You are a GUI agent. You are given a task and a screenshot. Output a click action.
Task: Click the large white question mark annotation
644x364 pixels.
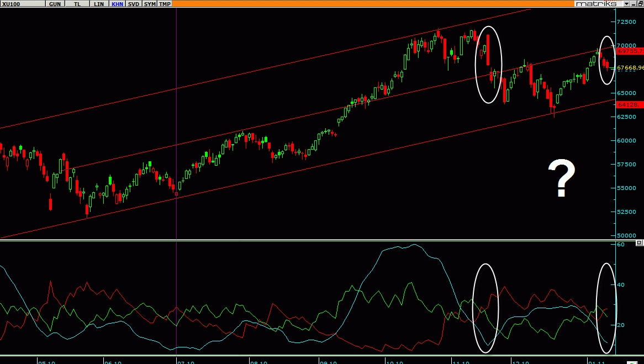(x=562, y=179)
